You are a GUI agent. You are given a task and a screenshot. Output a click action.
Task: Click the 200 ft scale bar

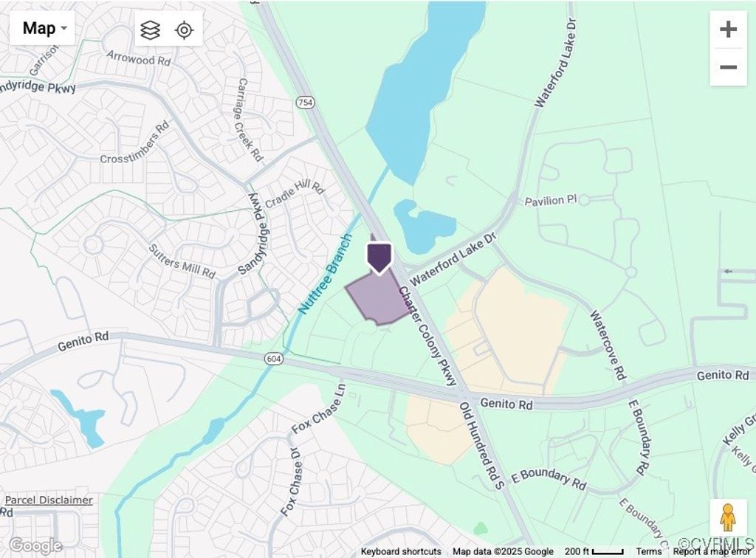click(x=594, y=552)
